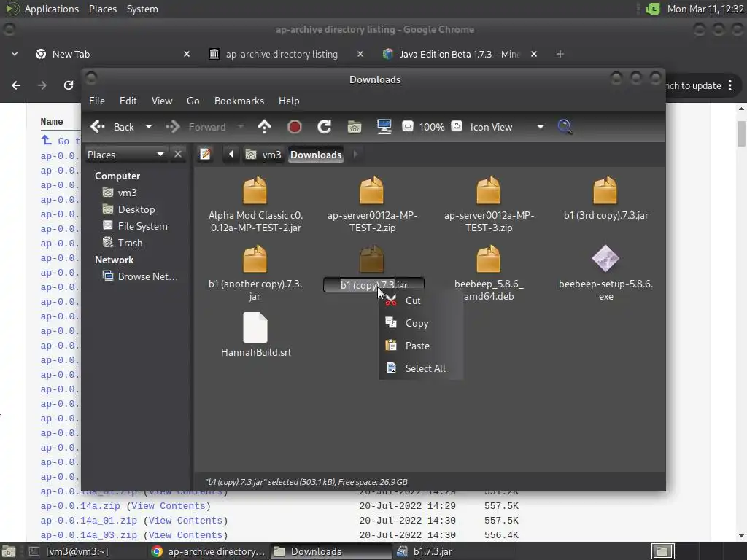Viewport: 747px width, 560px height.
Task: Expand Chrome tab search chevron
Action: [x=15, y=54]
